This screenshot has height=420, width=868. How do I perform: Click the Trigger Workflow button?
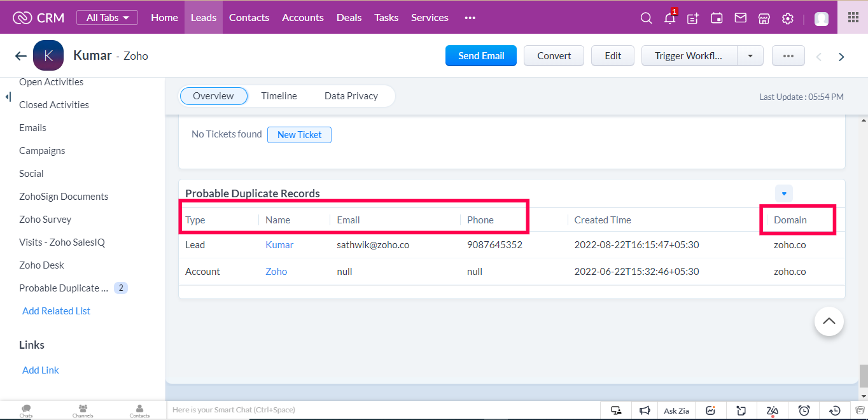click(689, 56)
